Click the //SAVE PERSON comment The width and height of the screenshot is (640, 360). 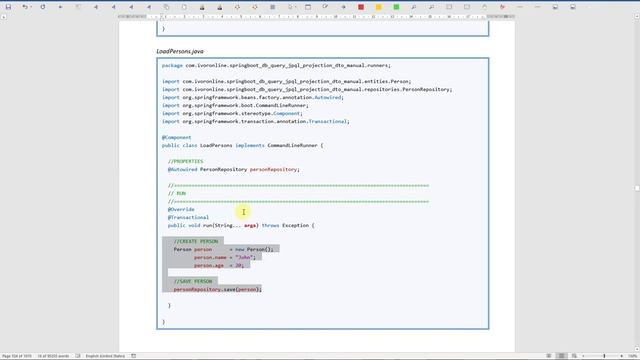pyautogui.click(x=193, y=282)
